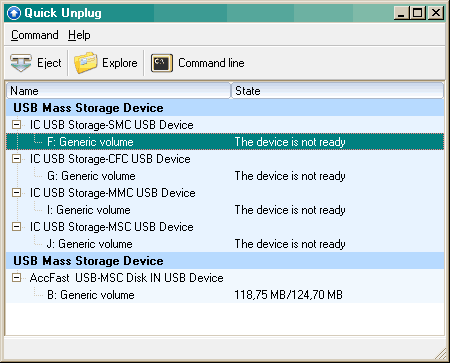This screenshot has height=363, width=450.
Task: Collapse the IC USB Storage-CFC USB Device node
Action: tap(16, 159)
